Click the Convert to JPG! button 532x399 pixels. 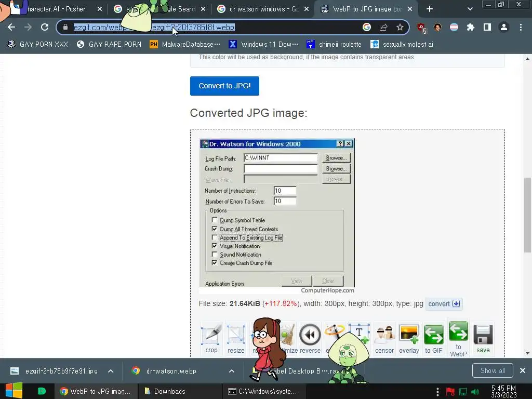[224, 86]
